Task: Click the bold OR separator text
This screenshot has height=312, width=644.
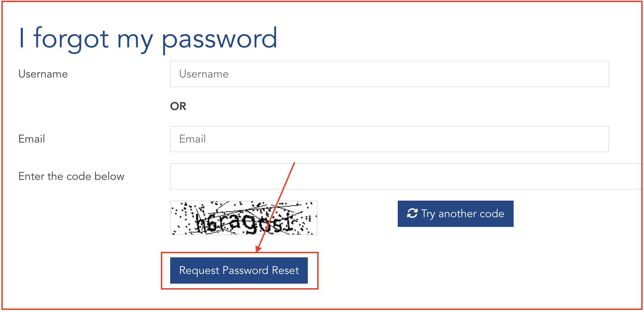Action: [178, 106]
